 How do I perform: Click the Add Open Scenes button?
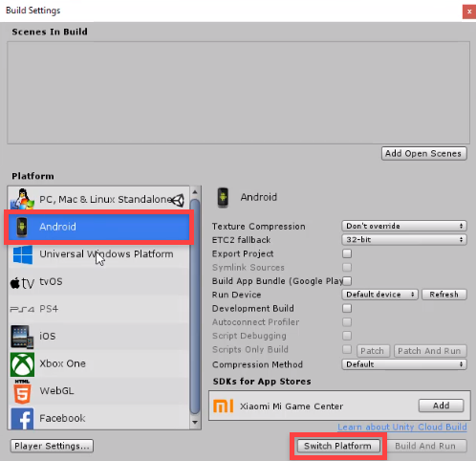(424, 154)
